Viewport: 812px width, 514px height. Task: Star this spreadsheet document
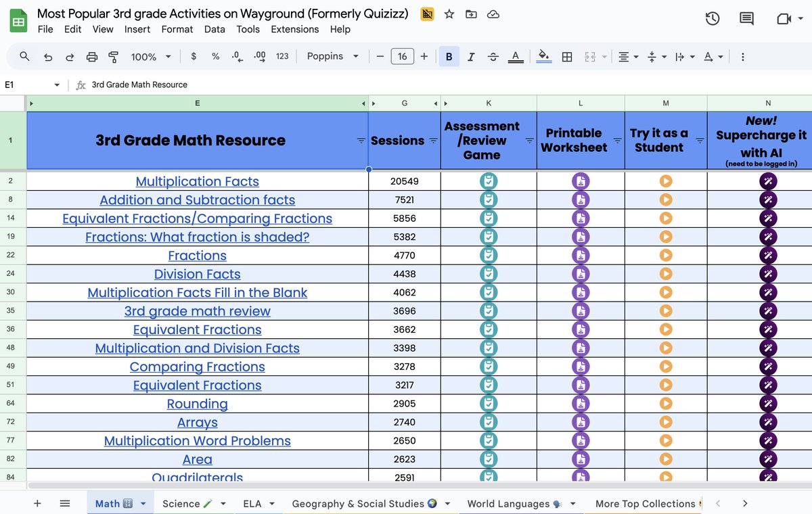449,14
